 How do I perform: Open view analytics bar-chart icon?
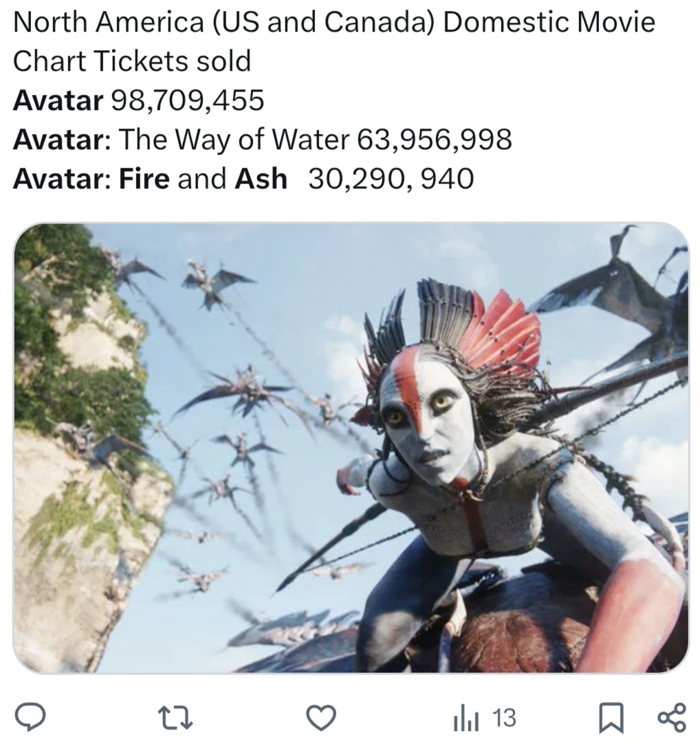tap(464, 718)
